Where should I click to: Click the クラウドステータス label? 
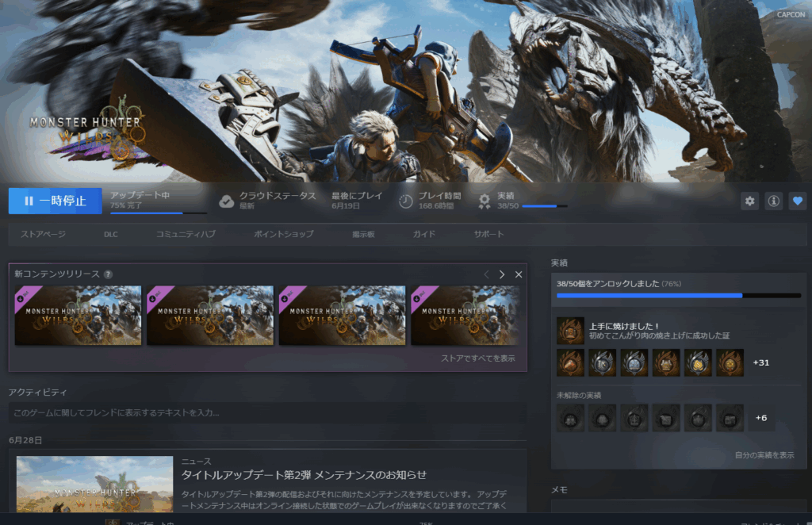[278, 196]
